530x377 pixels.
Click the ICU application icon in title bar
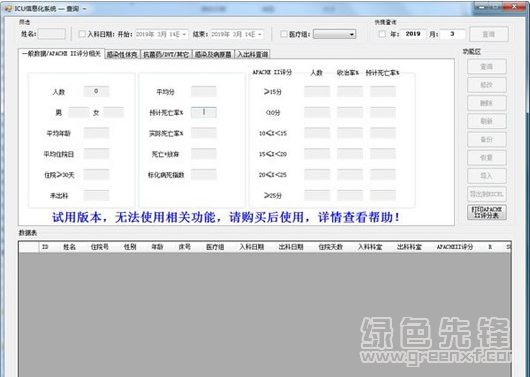pos(8,9)
